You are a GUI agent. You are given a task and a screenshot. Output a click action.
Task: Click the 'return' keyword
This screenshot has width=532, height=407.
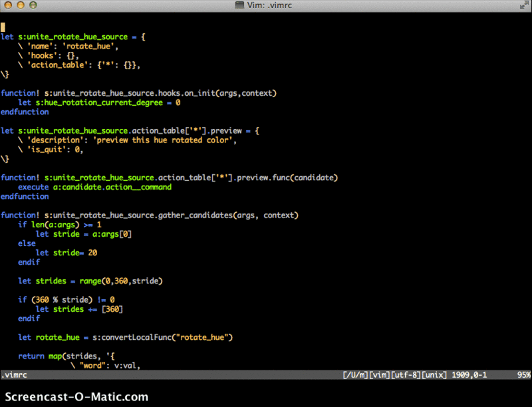[31, 356]
